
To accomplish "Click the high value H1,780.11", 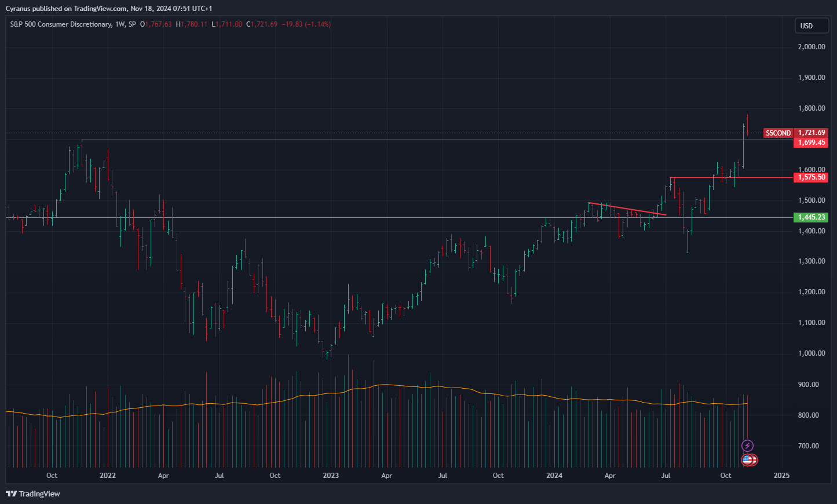I will coord(191,24).
